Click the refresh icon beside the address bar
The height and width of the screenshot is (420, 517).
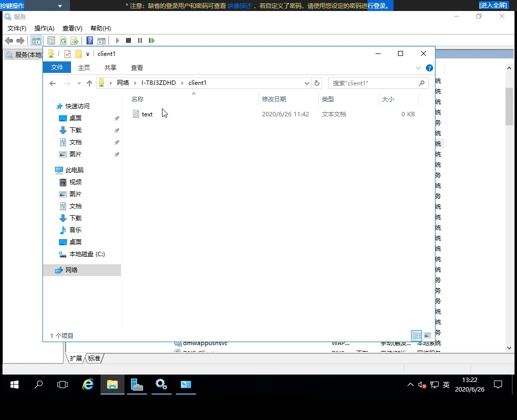click(316, 83)
